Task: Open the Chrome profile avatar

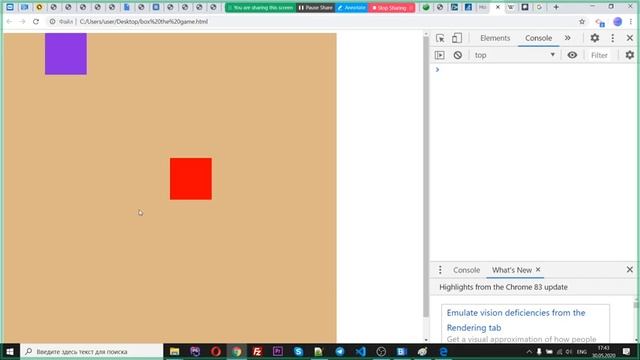Action: coord(618,22)
